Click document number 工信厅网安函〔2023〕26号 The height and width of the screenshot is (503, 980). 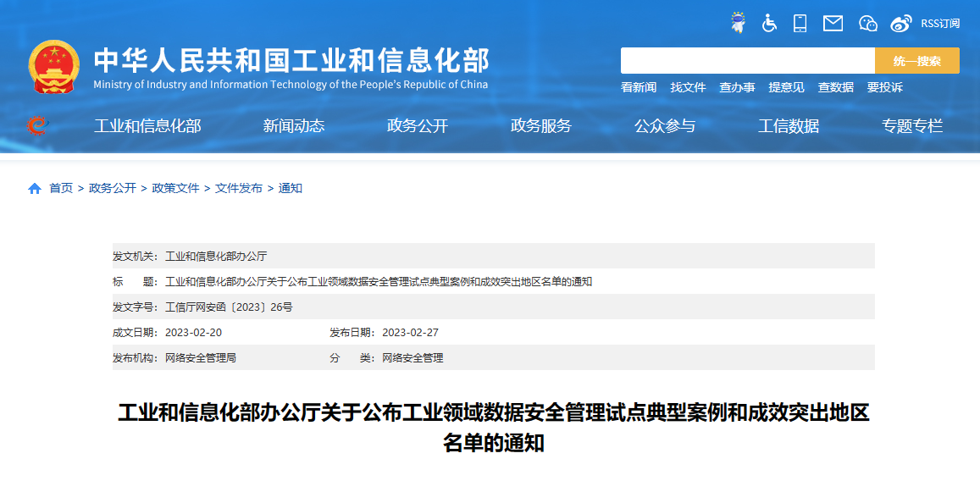[x=229, y=307]
